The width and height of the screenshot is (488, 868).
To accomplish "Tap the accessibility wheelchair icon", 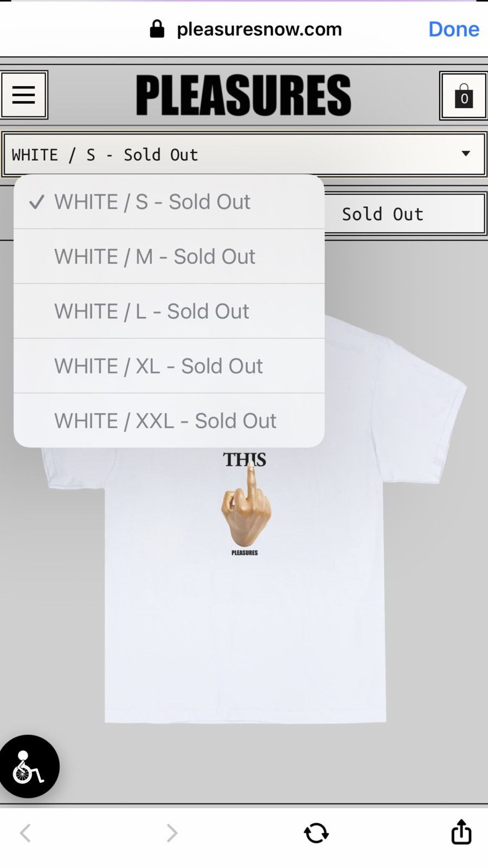I will click(29, 766).
